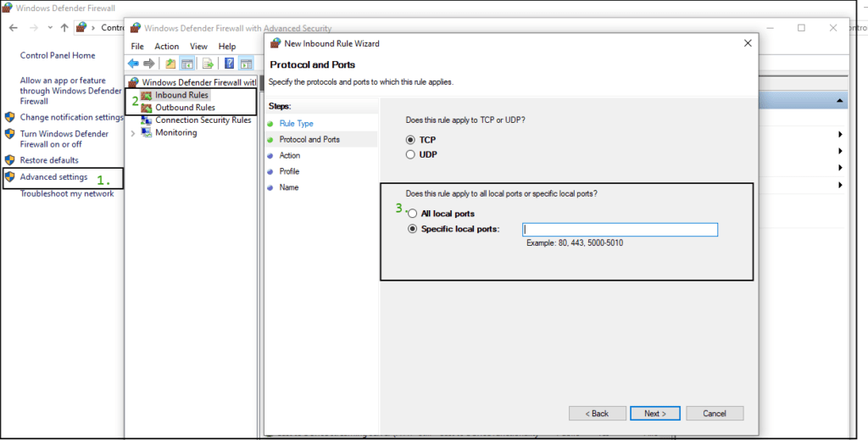The height and width of the screenshot is (440, 868).
Task: Select Monitoring in the tree
Action: click(176, 132)
